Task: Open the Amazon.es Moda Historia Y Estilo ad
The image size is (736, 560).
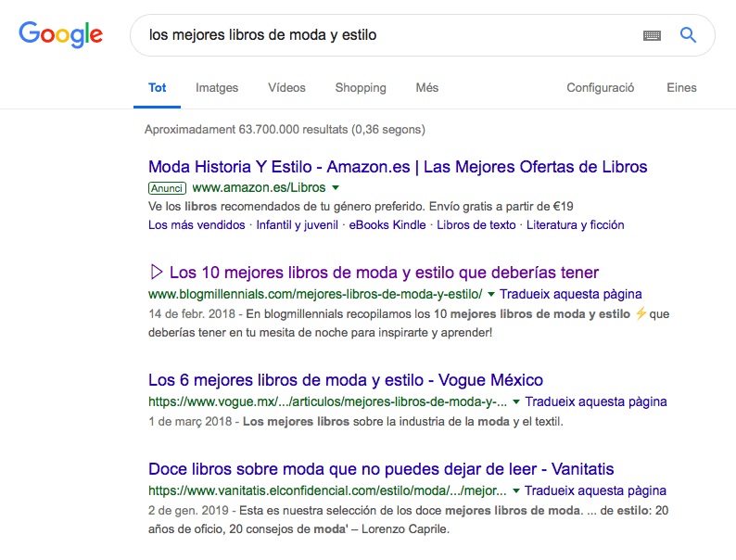Action: [x=398, y=167]
